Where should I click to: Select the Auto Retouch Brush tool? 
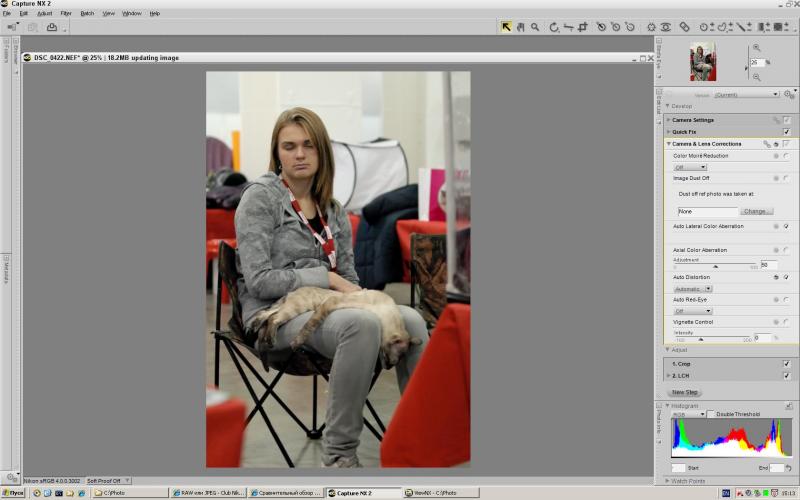684,27
